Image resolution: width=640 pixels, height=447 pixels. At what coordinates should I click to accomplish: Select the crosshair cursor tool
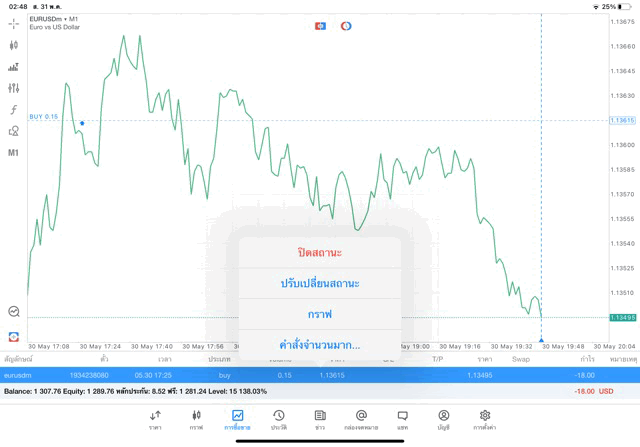click(x=14, y=22)
